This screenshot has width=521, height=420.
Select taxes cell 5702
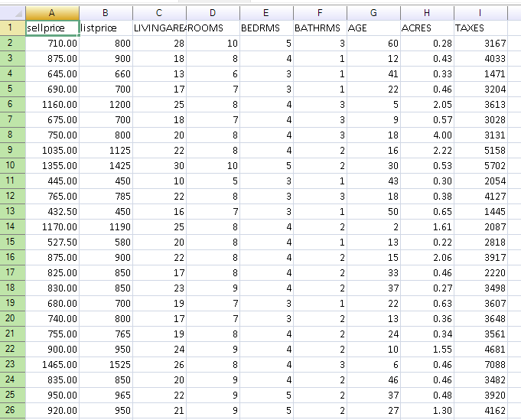[480, 165]
